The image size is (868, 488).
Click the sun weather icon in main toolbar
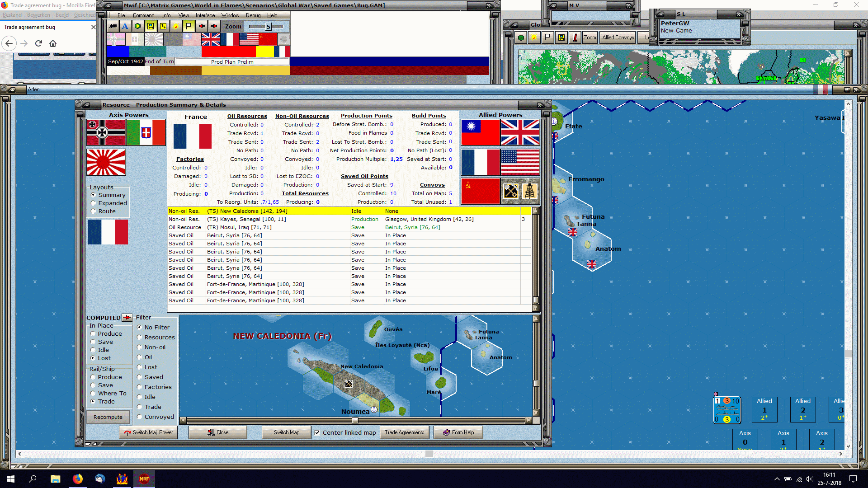[x=176, y=26]
